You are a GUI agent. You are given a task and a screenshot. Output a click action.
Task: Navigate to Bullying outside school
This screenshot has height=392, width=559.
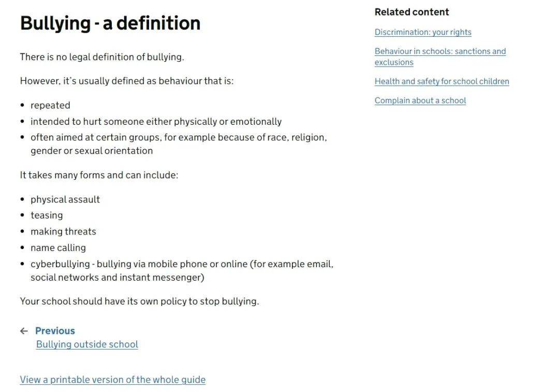(x=87, y=344)
